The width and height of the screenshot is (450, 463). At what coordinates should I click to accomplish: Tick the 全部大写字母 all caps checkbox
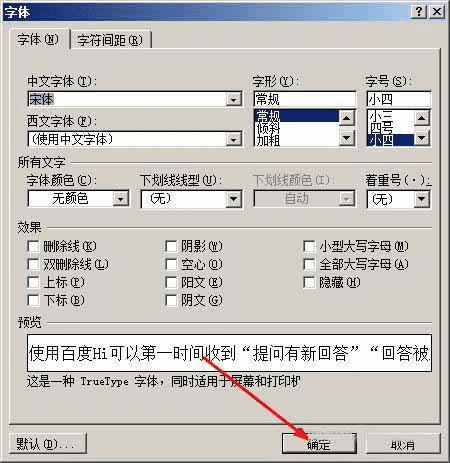[x=309, y=265]
